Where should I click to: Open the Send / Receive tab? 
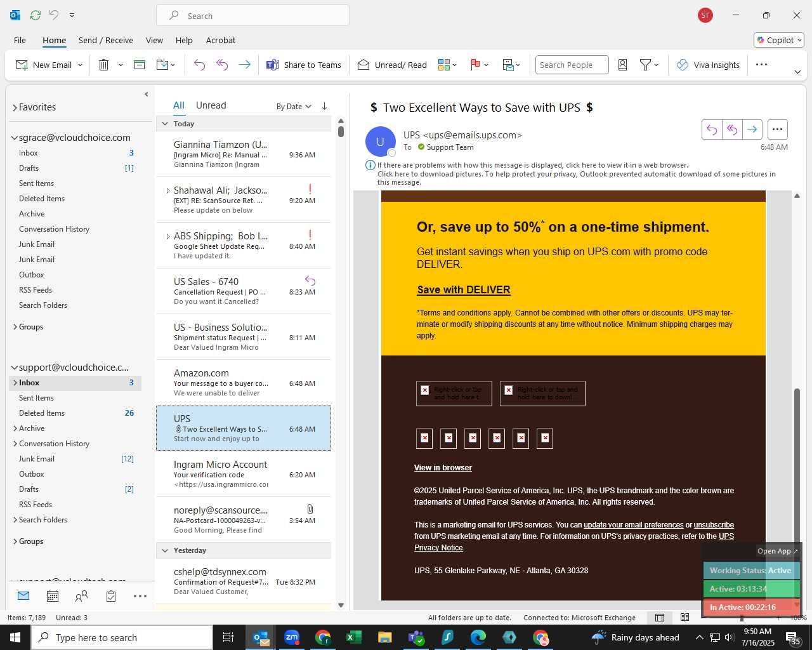pyautogui.click(x=106, y=40)
